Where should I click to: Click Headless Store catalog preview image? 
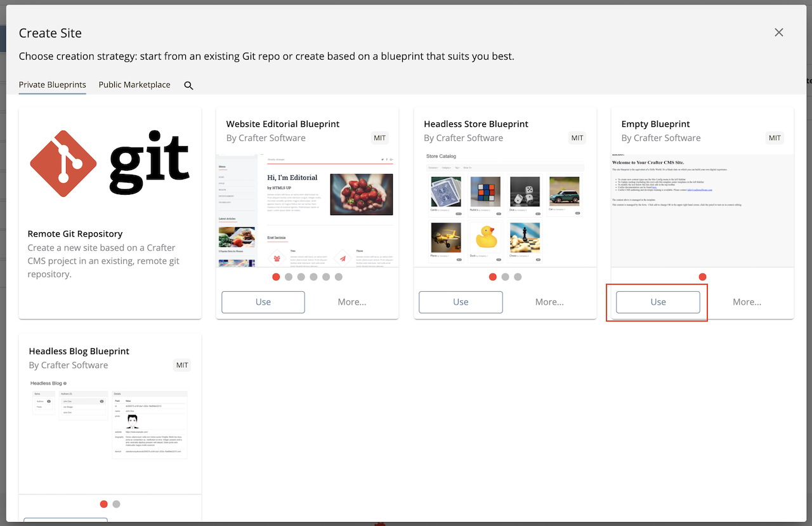(x=506, y=210)
